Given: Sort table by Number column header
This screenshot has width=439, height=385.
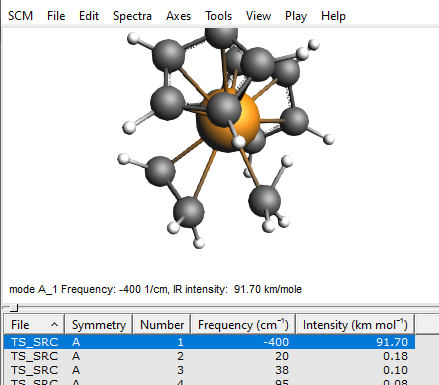Looking at the screenshot, I should coord(162,324).
